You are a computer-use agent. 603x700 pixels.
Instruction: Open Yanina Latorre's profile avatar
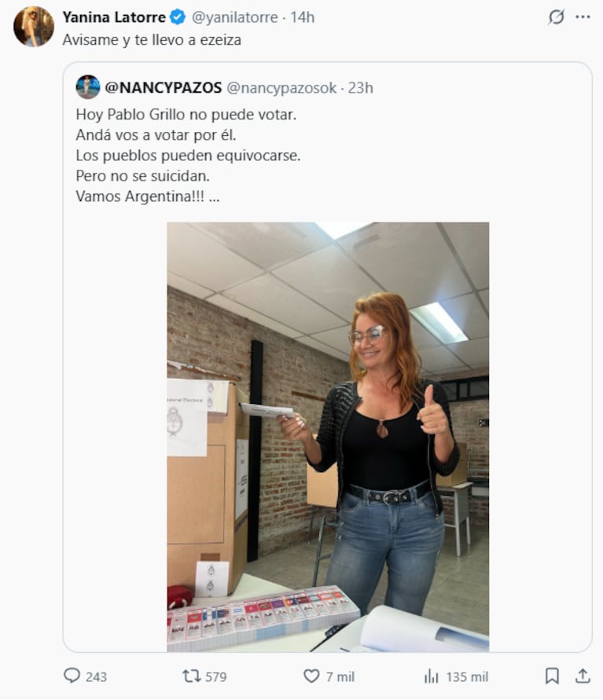[x=34, y=27]
